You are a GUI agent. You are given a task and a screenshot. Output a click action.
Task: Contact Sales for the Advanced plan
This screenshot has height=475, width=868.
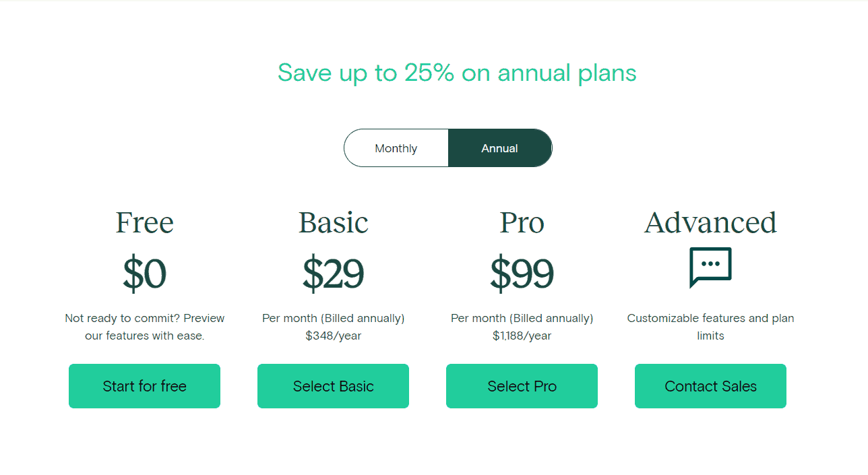pyautogui.click(x=710, y=386)
